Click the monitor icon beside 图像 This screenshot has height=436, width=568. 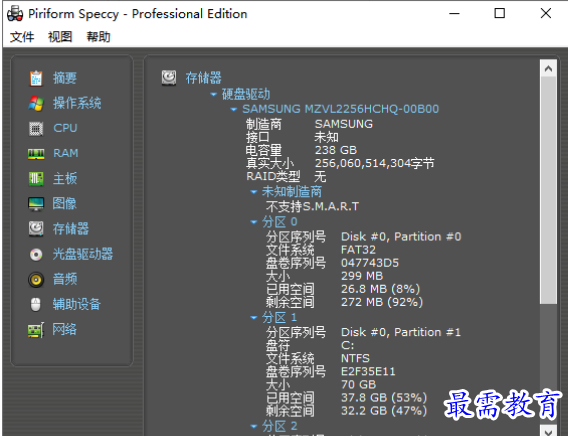coord(36,204)
